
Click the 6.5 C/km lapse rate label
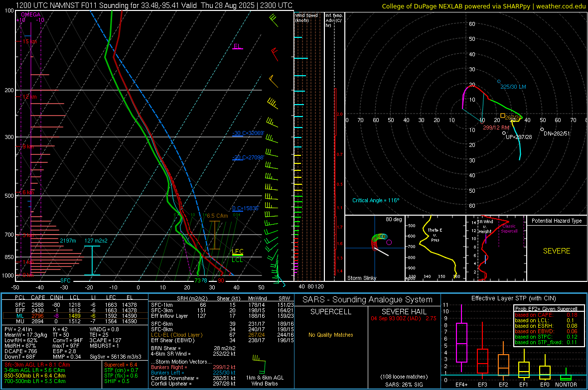(217, 216)
